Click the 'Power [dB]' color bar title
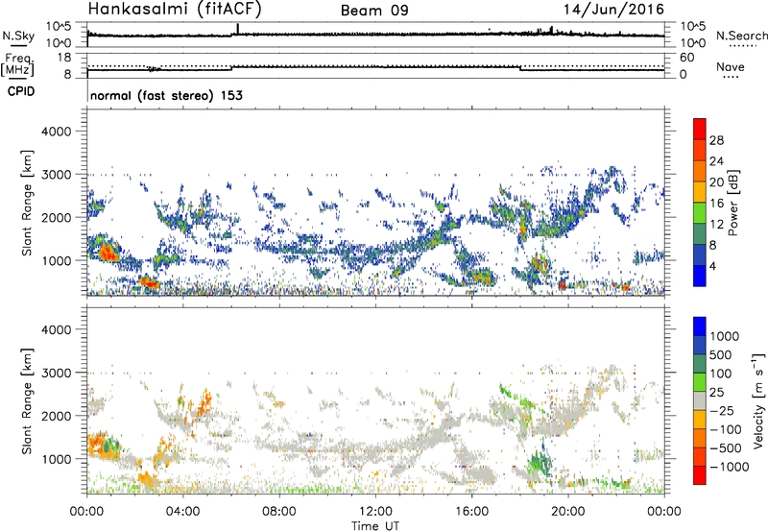768x532 pixels. [x=732, y=203]
